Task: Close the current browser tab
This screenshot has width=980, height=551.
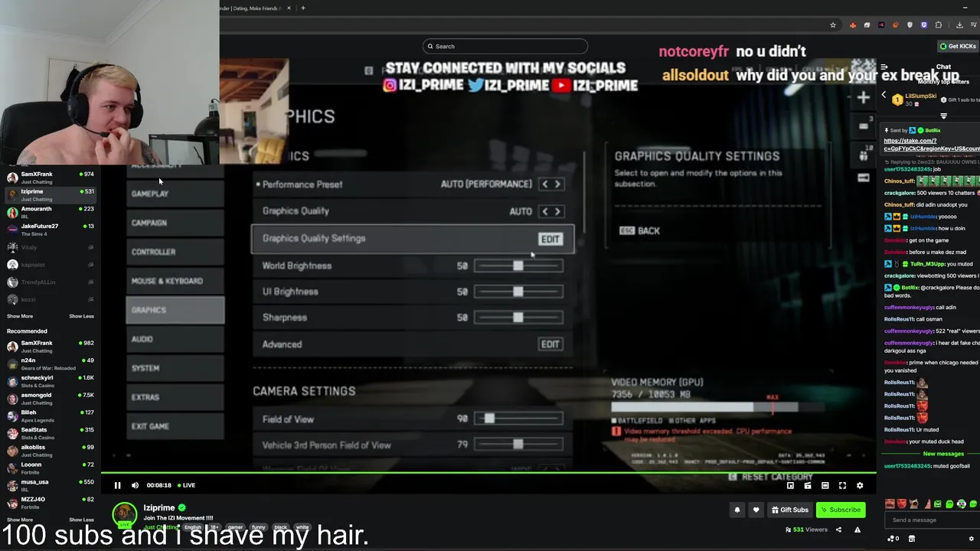Action: [x=289, y=8]
